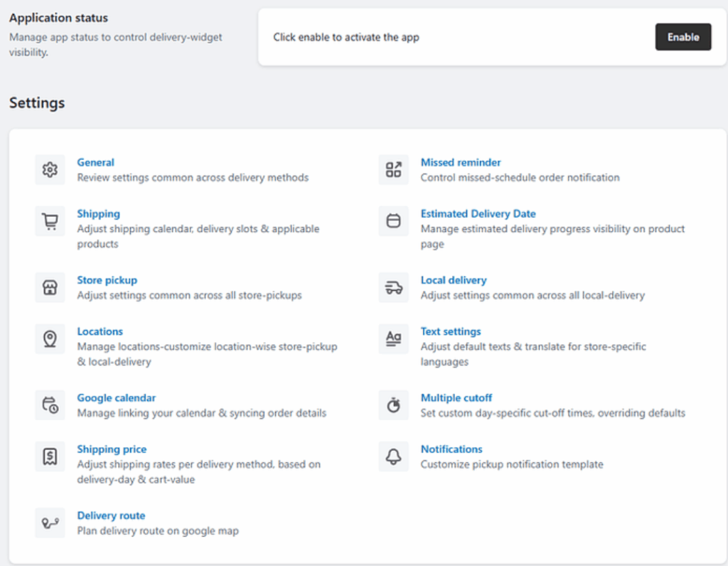Click the Shipping price receipt icon
The image size is (728, 566).
50,456
